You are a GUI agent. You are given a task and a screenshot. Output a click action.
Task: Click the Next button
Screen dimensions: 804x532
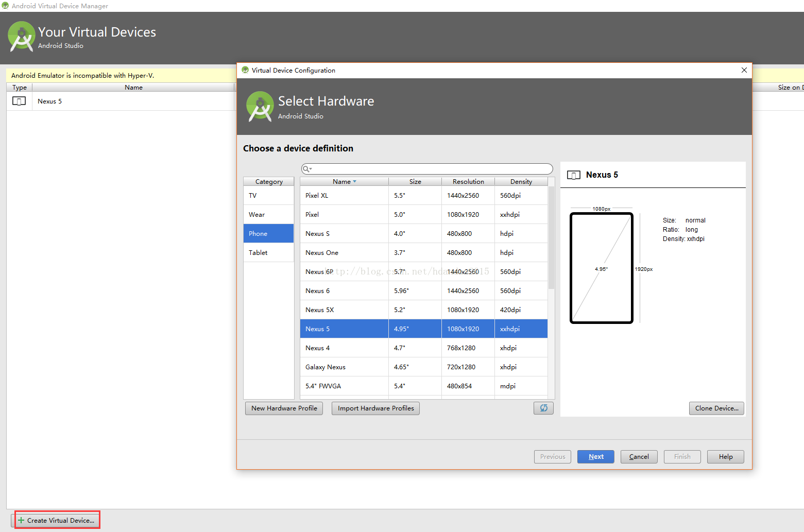click(x=596, y=456)
